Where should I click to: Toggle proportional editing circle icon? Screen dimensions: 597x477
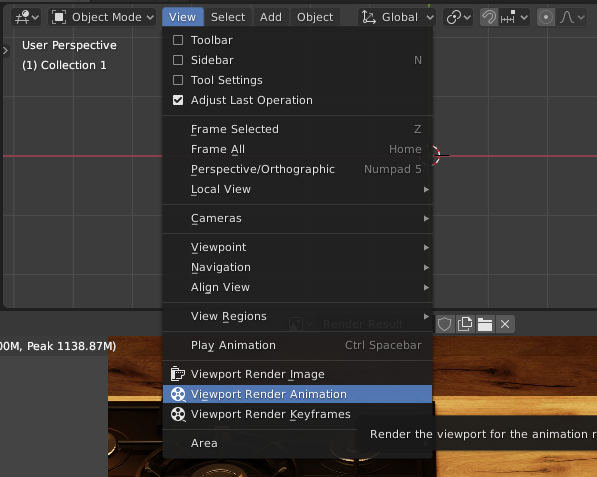pos(546,17)
